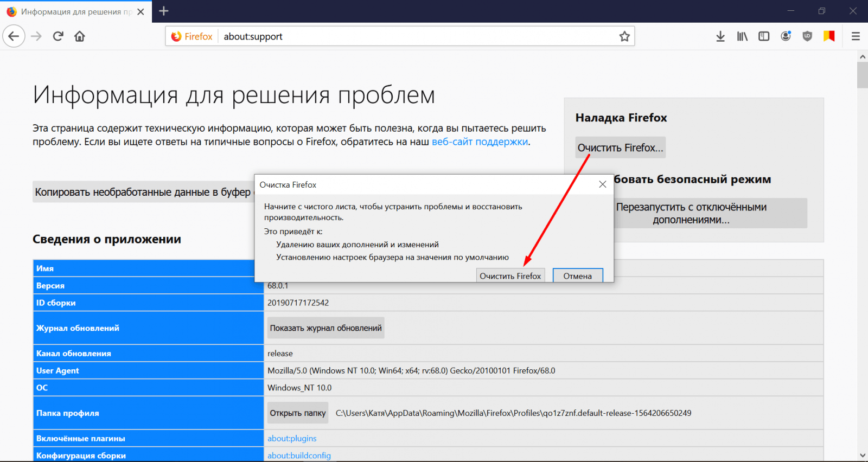The image size is (868, 462).
Task: Click the Канал обновления row header
Action: [x=148, y=353]
